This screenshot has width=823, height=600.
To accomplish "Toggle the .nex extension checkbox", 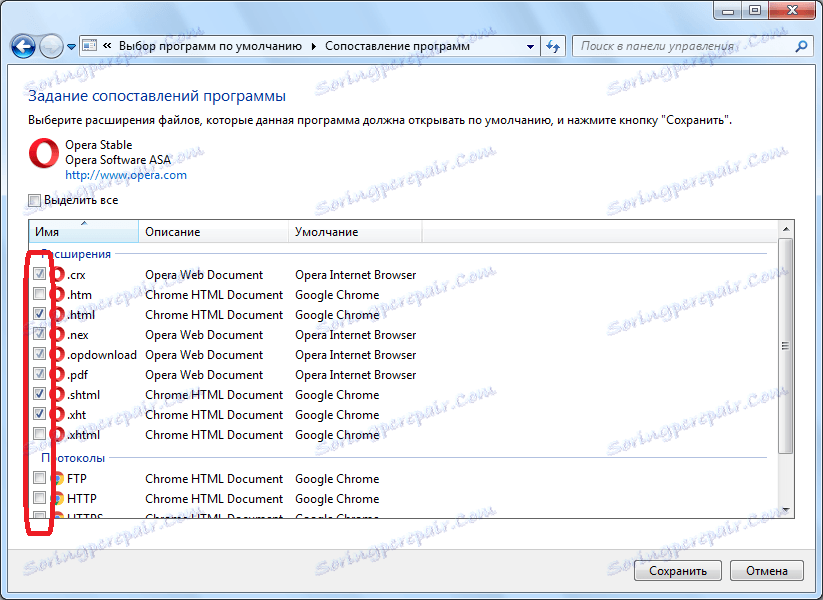I will [39, 333].
